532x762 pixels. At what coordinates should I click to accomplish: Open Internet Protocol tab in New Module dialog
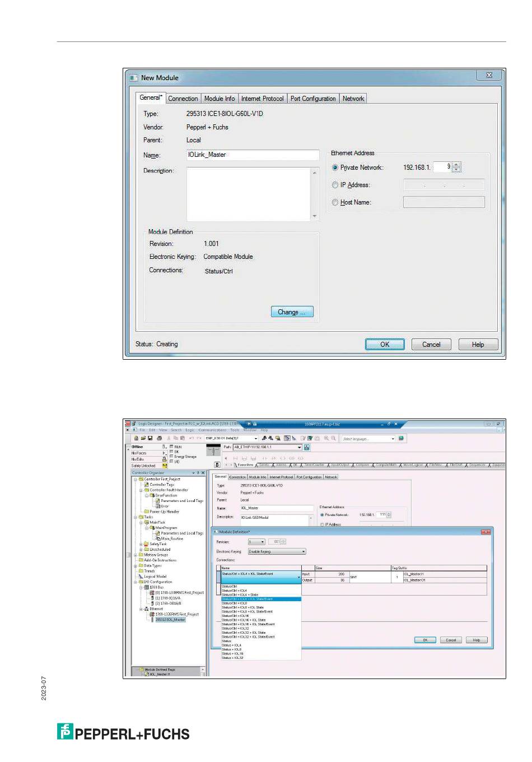point(263,99)
